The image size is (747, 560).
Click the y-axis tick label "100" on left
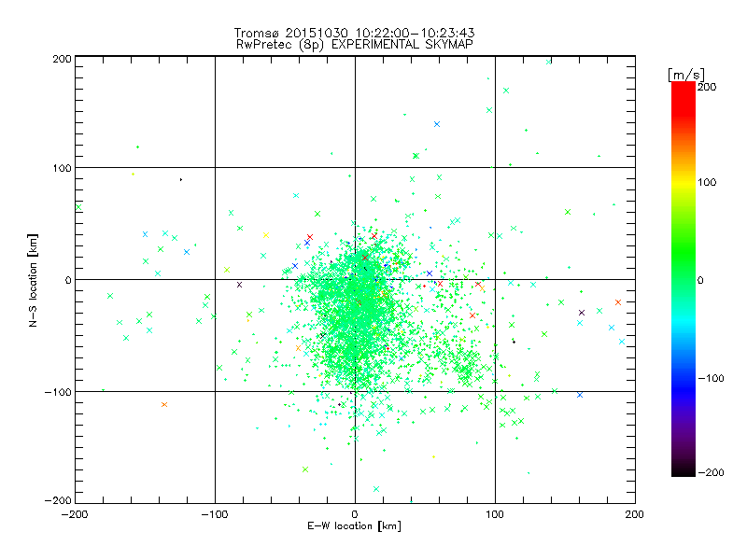point(62,168)
